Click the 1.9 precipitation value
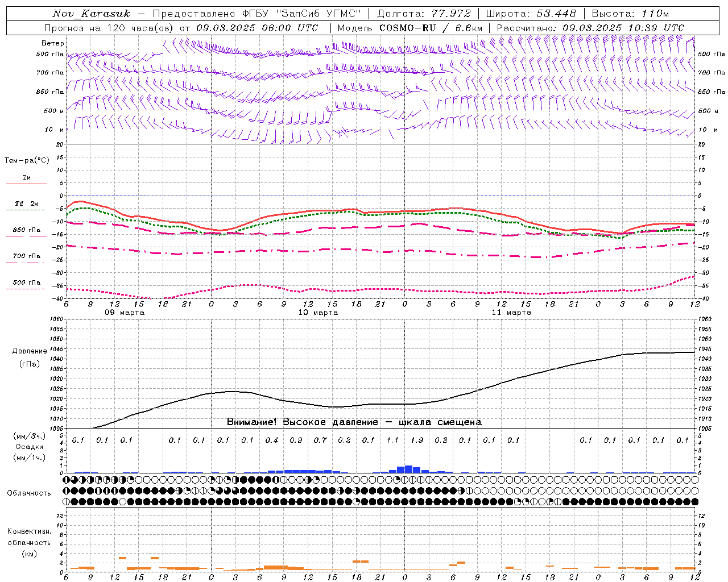Viewport: 728px width, 582px height. pyautogui.click(x=417, y=440)
